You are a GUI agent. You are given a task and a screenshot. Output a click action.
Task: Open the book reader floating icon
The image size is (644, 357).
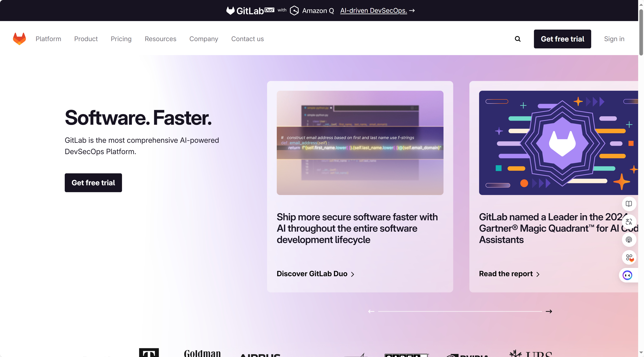pyautogui.click(x=629, y=204)
